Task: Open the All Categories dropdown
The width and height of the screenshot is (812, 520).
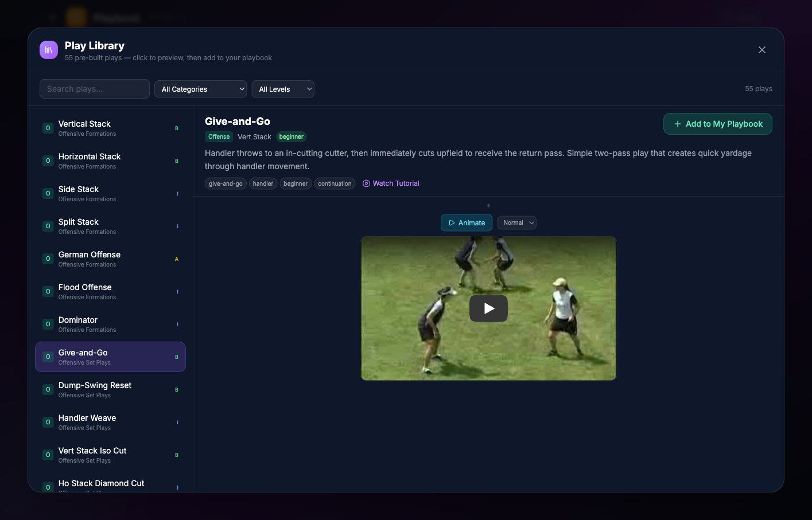Action: [201, 89]
